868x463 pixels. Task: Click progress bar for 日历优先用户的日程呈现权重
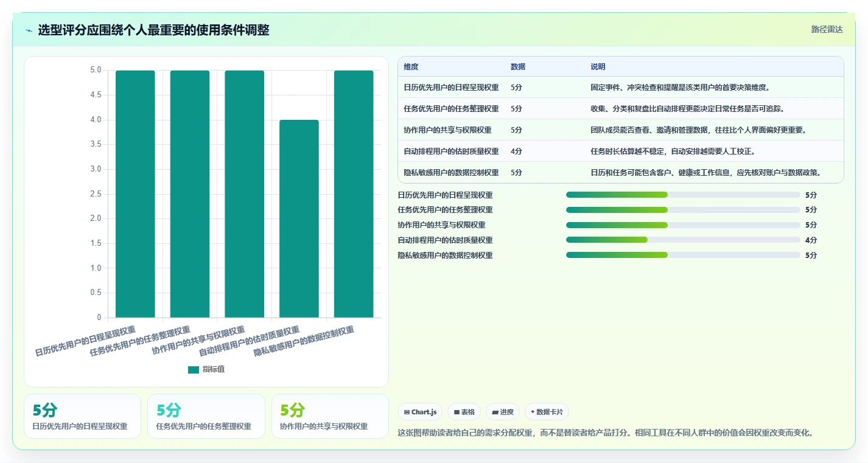[x=683, y=195]
